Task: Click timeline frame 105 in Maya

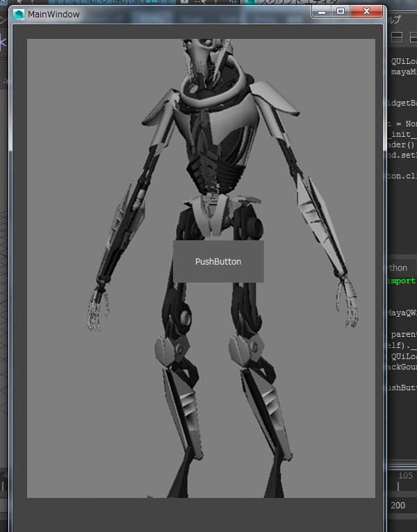Action: click(405, 476)
